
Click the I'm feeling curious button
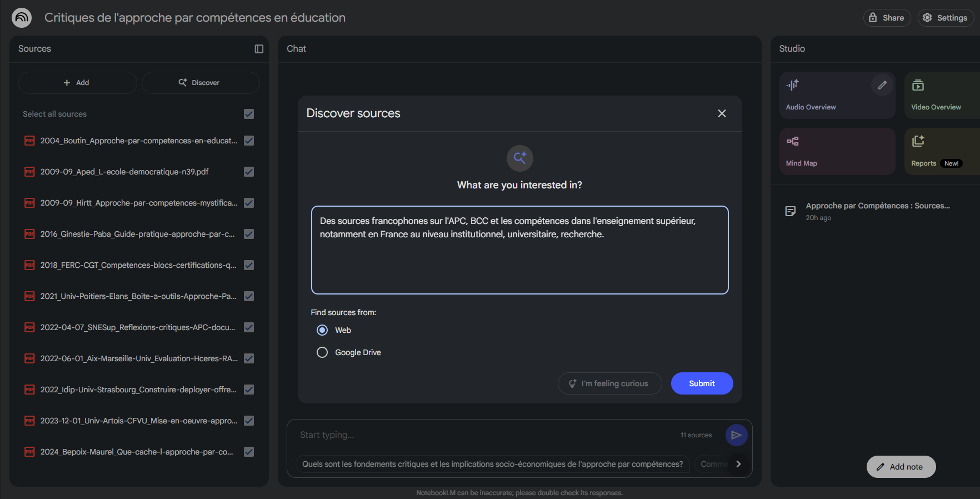coord(609,383)
